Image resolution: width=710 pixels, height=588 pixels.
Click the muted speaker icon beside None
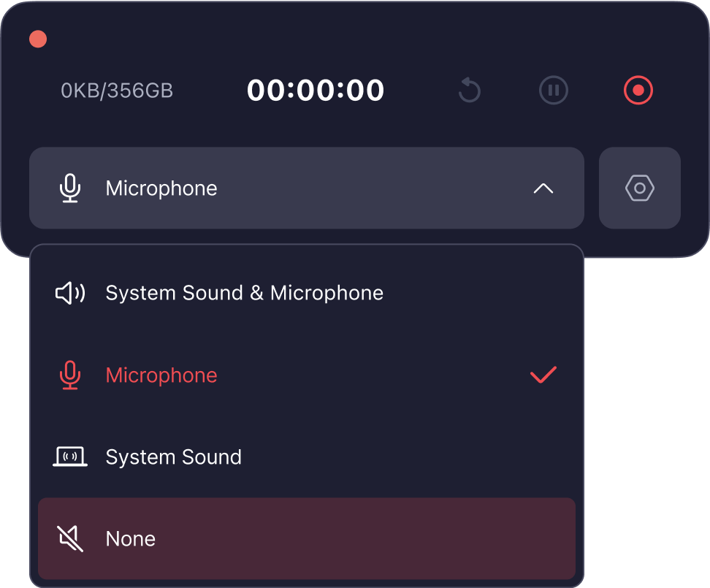pyautogui.click(x=69, y=538)
